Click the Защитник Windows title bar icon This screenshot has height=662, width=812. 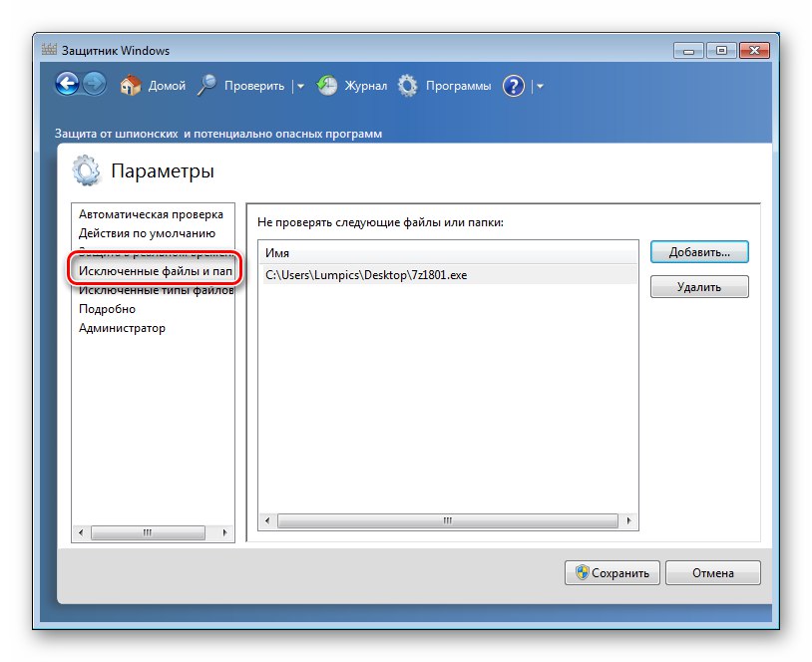(49, 50)
